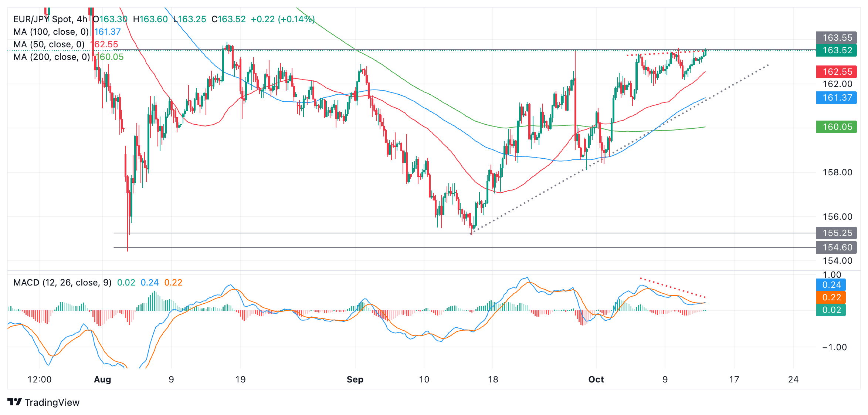Click the Oct marker on time axis

596,379
